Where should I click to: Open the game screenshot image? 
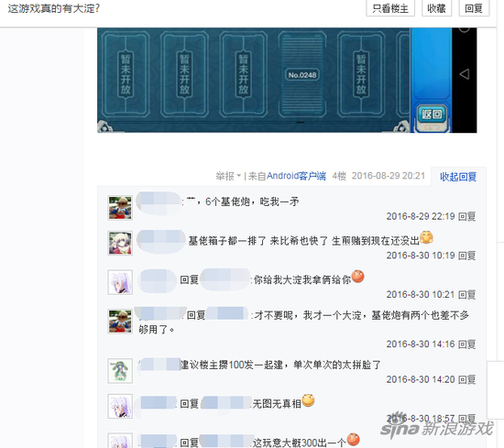coord(287,80)
